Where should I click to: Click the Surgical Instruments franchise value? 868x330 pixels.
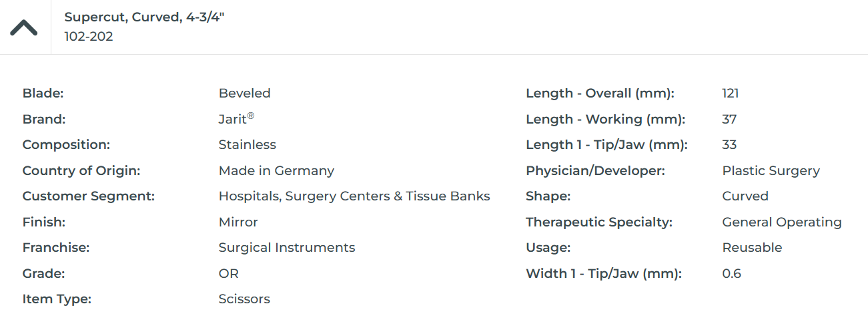tap(287, 248)
